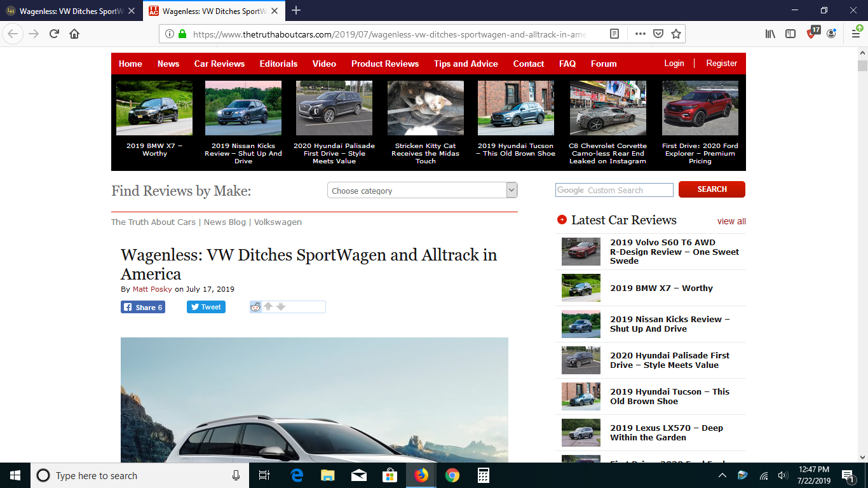
Task: Open Tips and Advice section
Action: click(x=466, y=64)
